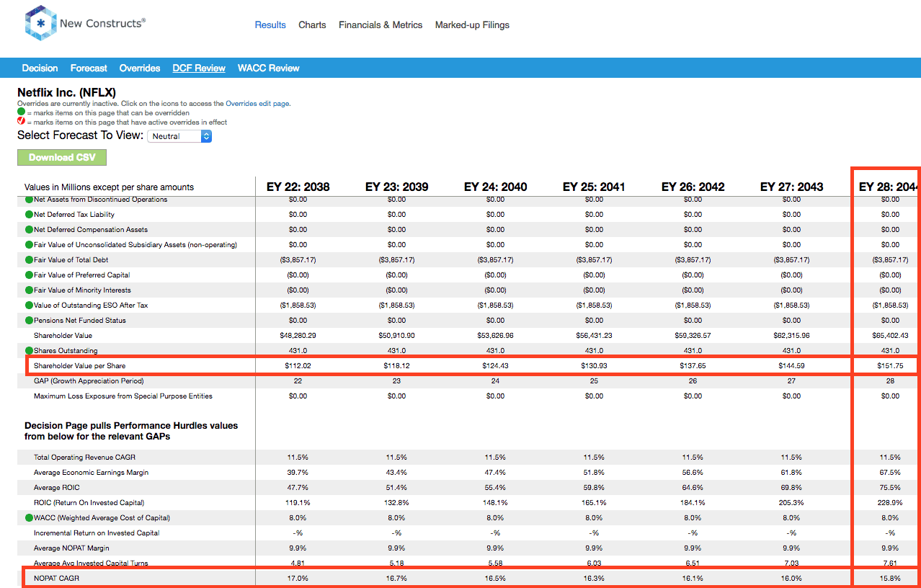
Task: Click Shareholder Value cell $48,280.29
Action: tap(298, 336)
